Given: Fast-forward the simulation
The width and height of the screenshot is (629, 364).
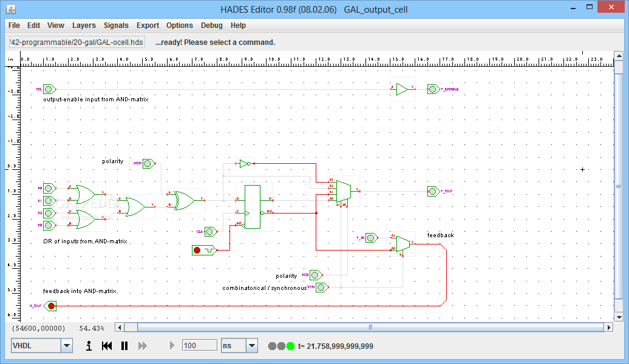Looking at the screenshot, I should 143,346.
